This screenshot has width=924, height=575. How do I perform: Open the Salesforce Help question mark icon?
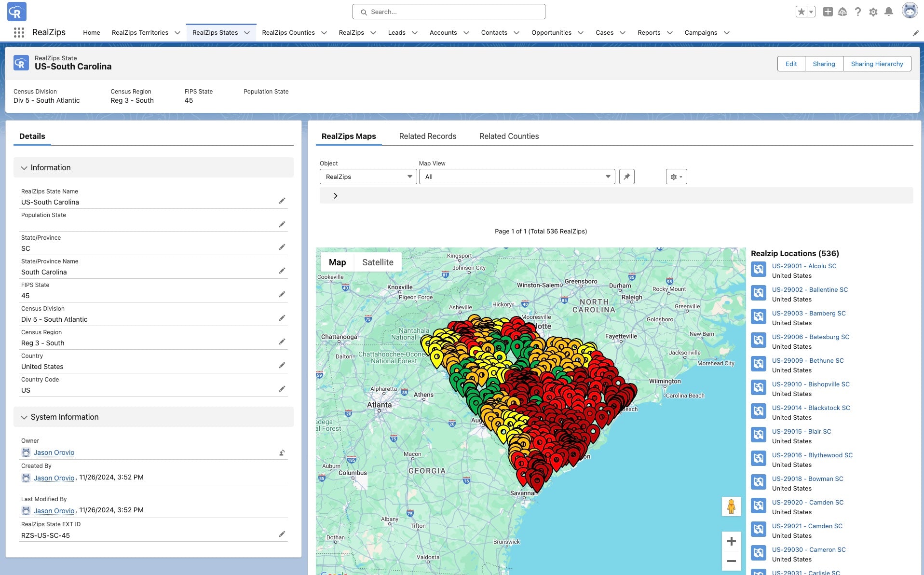[x=857, y=12]
